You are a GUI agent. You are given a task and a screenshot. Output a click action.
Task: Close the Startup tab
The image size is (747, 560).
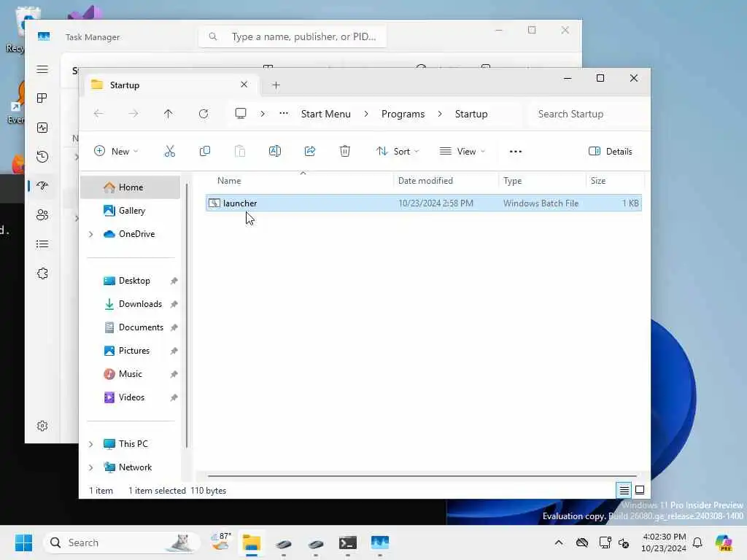[244, 85]
